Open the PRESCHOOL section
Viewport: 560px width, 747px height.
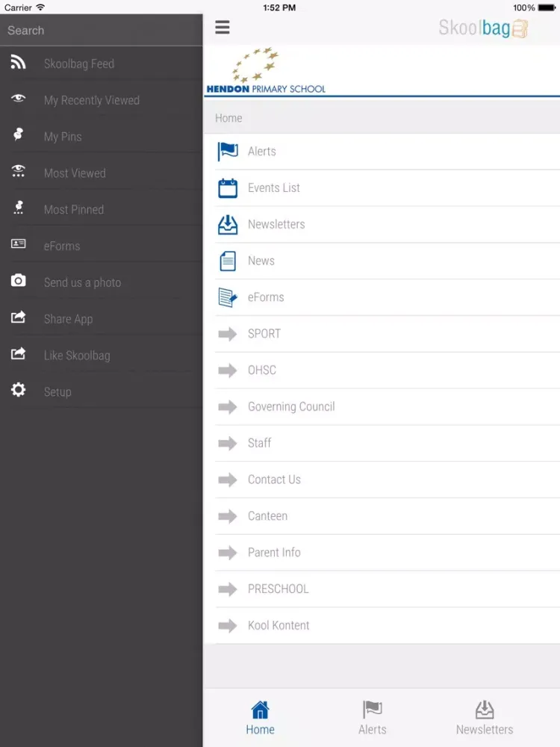[x=382, y=589]
